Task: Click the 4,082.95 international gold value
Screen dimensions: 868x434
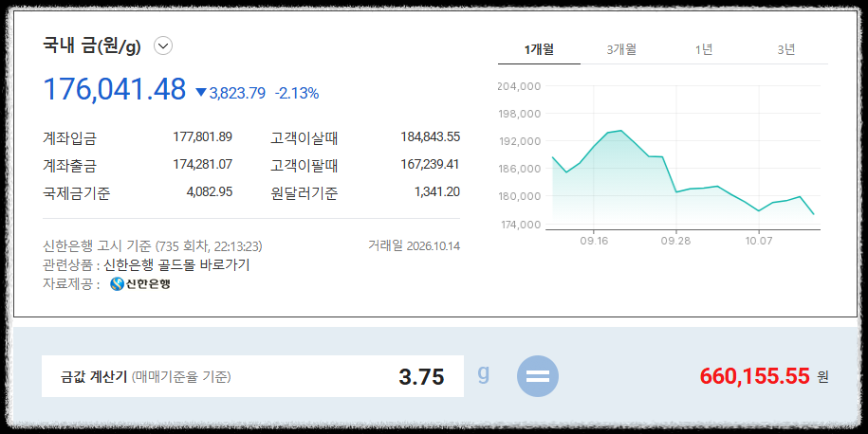Action: pos(210,191)
